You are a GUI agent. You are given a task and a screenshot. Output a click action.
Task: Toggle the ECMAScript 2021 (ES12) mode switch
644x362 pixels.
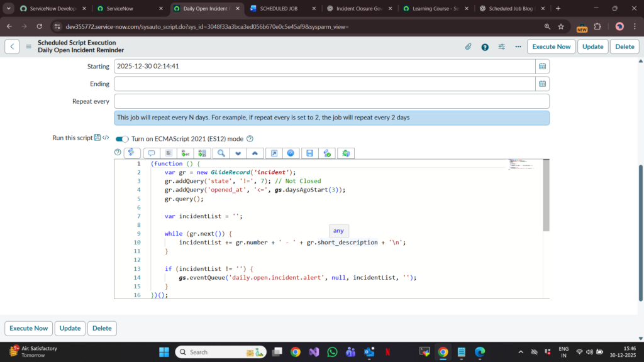point(122,139)
